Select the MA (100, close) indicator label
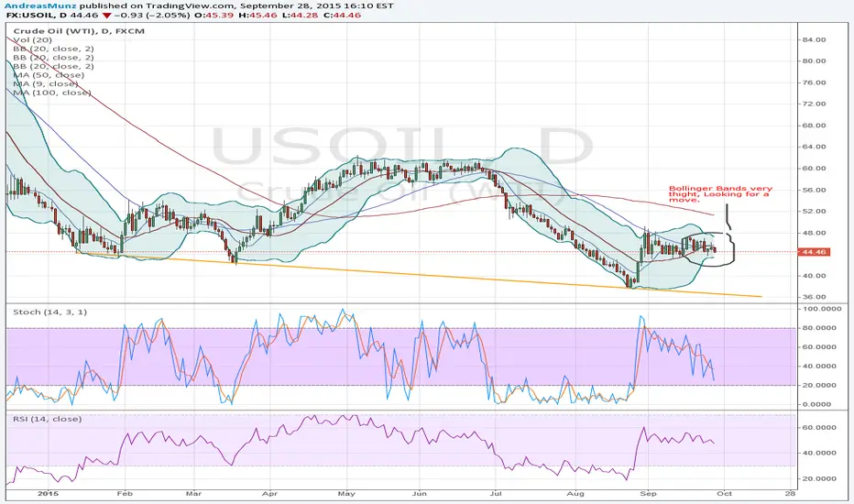This screenshot has width=854, height=504. click(x=51, y=93)
